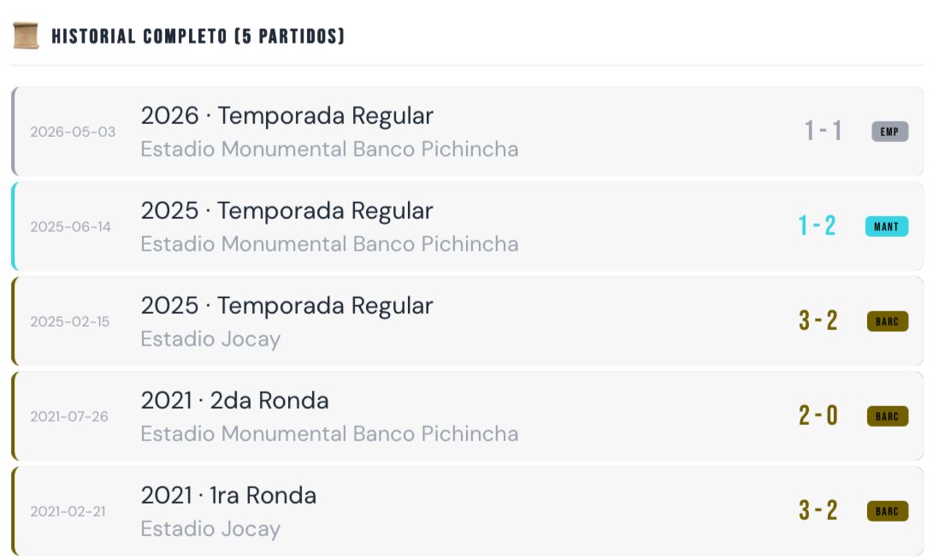Click Estadio Monumental Banco Pichincha in the 2021 row
The height and width of the screenshot is (560, 944).
pos(329,433)
